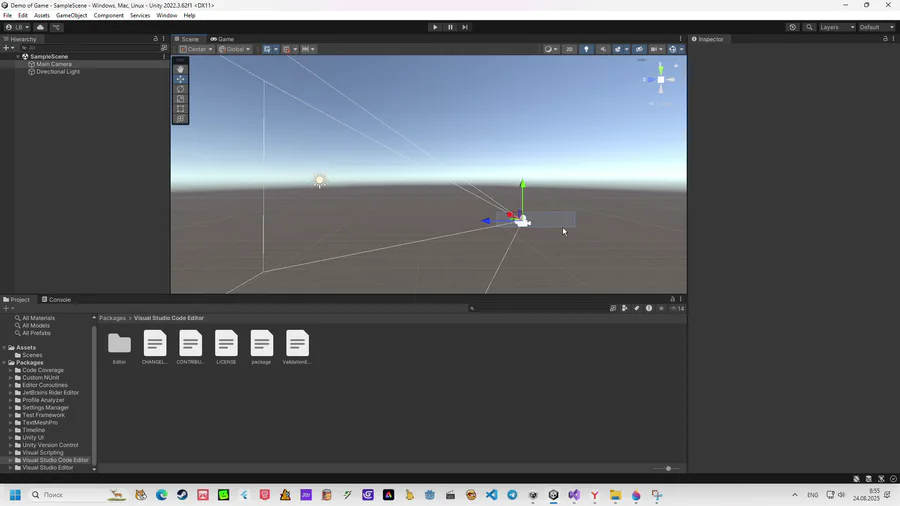Click the Packages breadcrumb link

click(x=112, y=318)
